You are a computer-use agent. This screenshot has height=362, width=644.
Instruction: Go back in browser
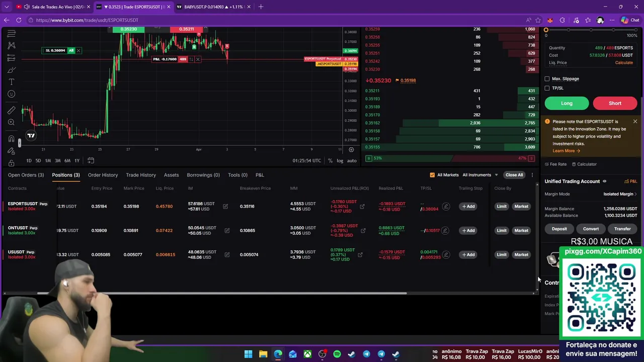[6, 20]
